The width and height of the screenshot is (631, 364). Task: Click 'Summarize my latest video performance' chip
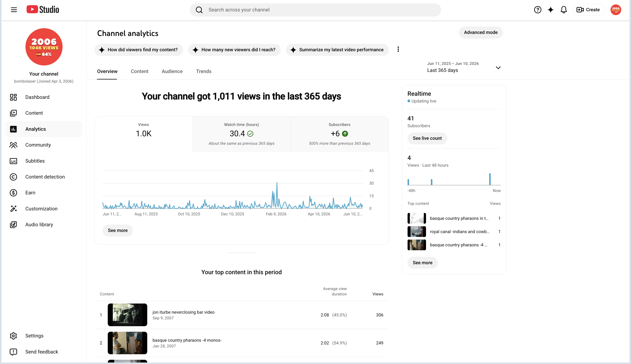click(337, 50)
